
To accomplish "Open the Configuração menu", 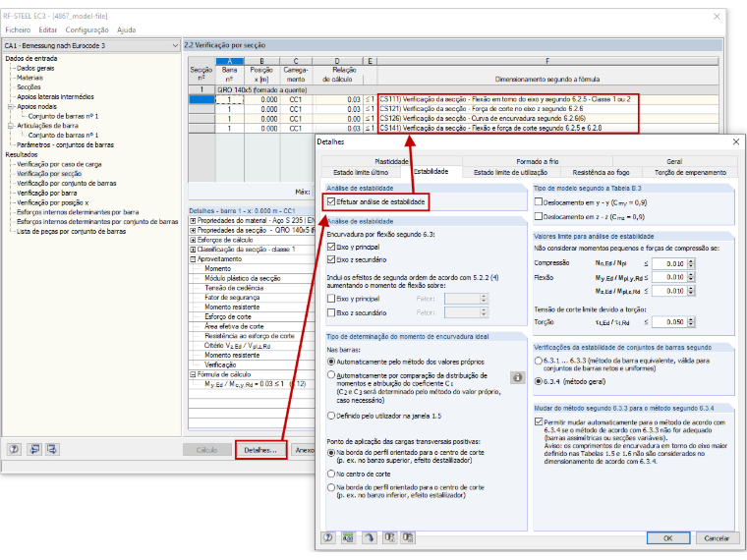I will [86, 30].
